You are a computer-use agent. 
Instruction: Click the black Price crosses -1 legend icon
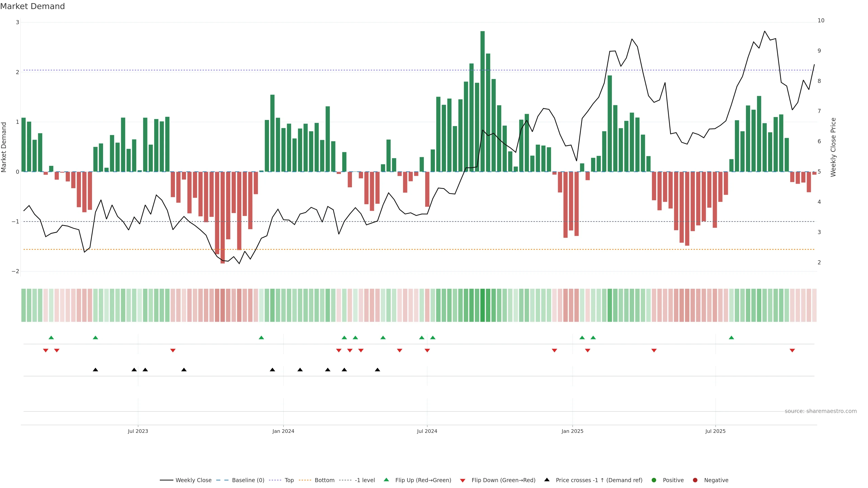(x=547, y=480)
